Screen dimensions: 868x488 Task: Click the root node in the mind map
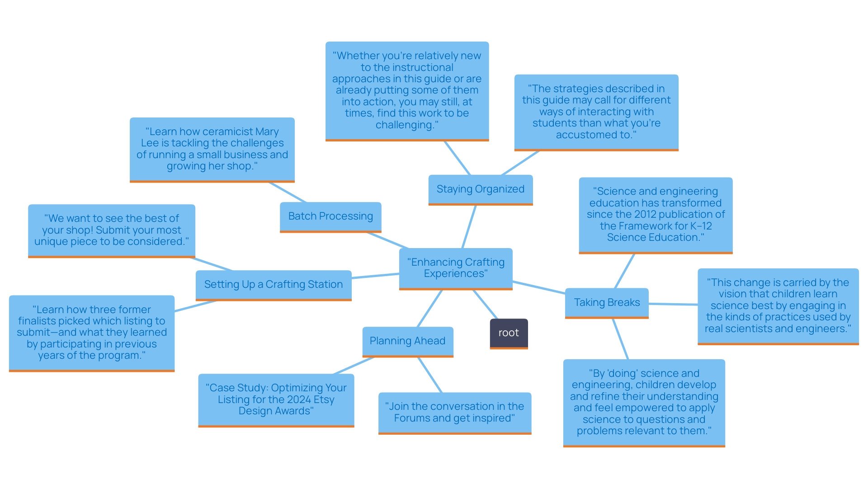coord(509,332)
